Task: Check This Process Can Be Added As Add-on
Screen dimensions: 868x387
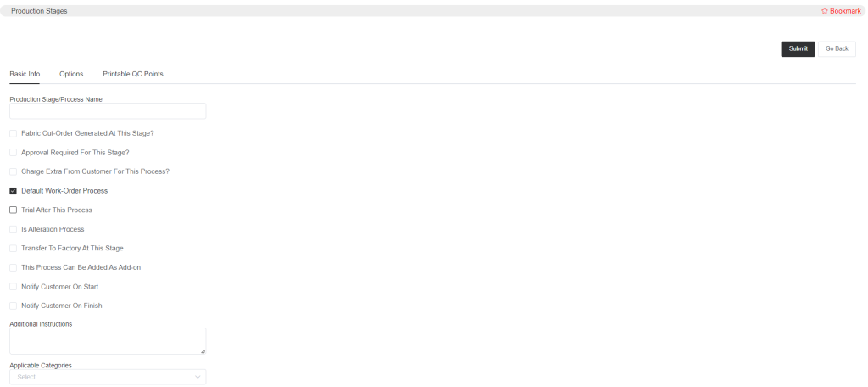Action: pyautogui.click(x=14, y=268)
